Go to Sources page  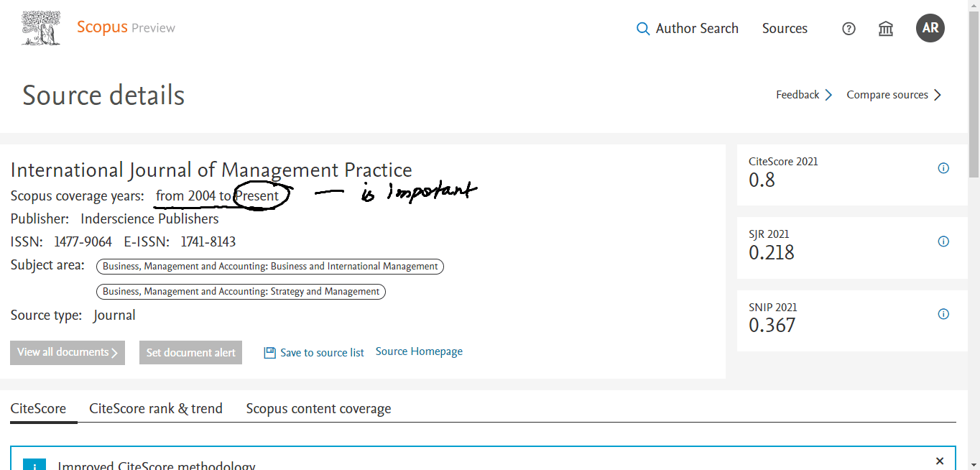tap(785, 29)
